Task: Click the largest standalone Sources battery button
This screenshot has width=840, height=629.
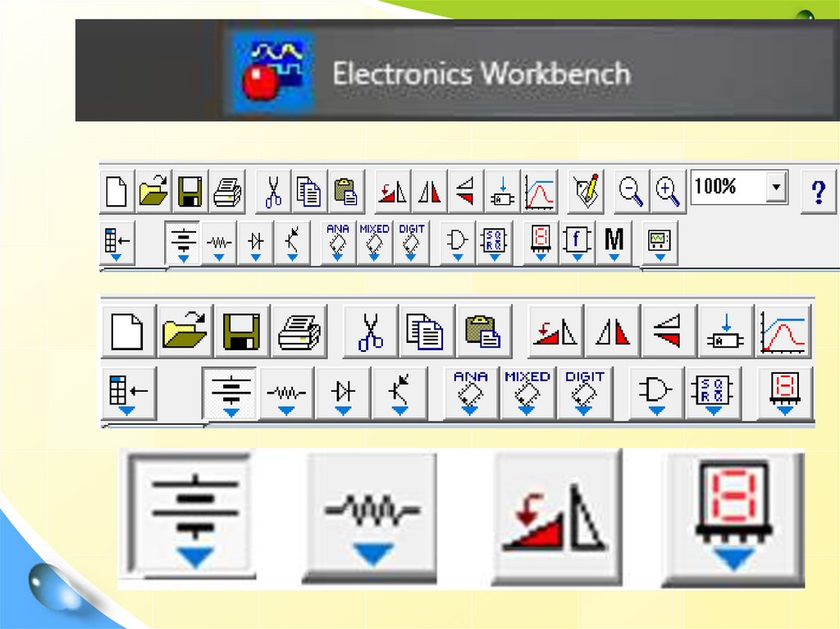Action: [190, 517]
